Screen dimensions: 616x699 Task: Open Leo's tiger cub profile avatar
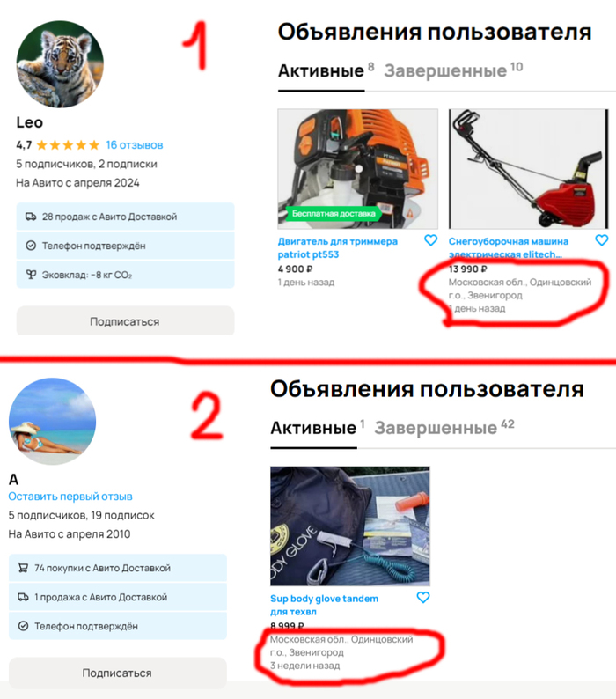coord(60,63)
